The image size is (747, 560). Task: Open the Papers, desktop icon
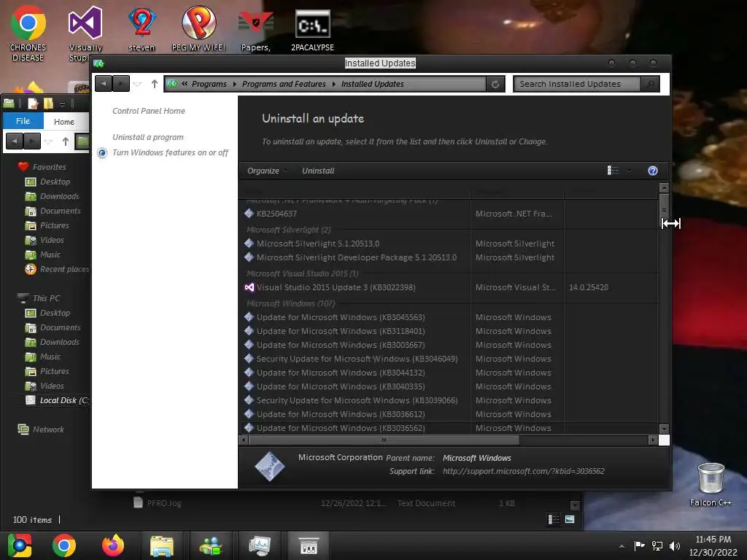256,28
